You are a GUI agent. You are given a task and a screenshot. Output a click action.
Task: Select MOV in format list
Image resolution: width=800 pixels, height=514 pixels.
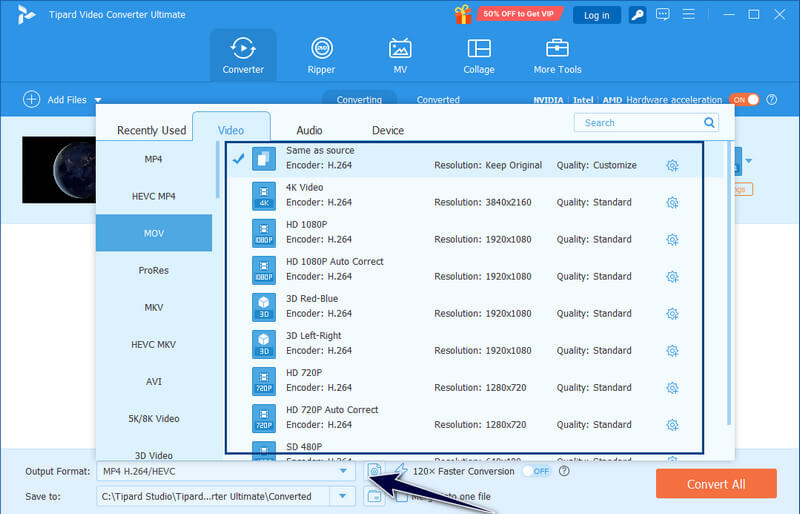tap(154, 233)
